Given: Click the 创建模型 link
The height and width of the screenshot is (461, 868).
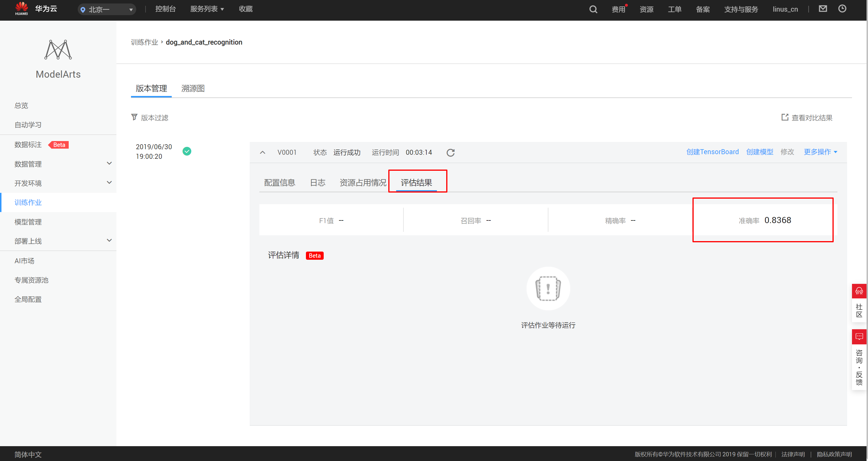Looking at the screenshot, I should (759, 152).
